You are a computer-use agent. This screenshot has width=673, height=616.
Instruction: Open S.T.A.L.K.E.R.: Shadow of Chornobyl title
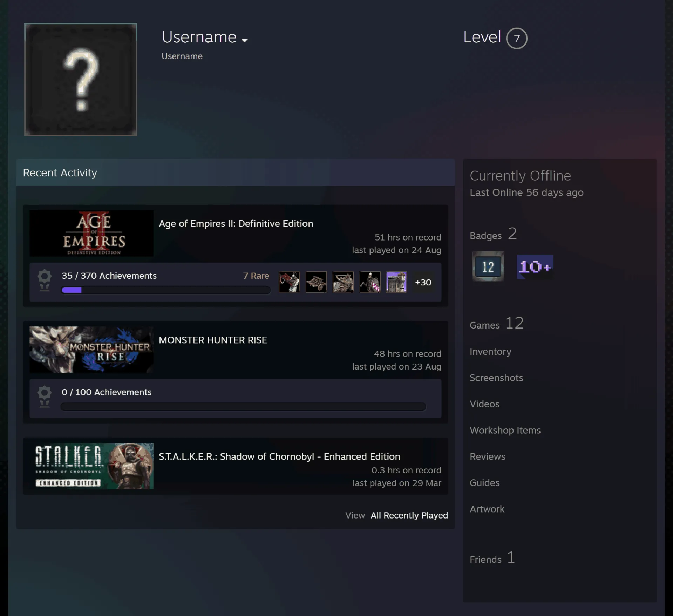[x=279, y=456]
